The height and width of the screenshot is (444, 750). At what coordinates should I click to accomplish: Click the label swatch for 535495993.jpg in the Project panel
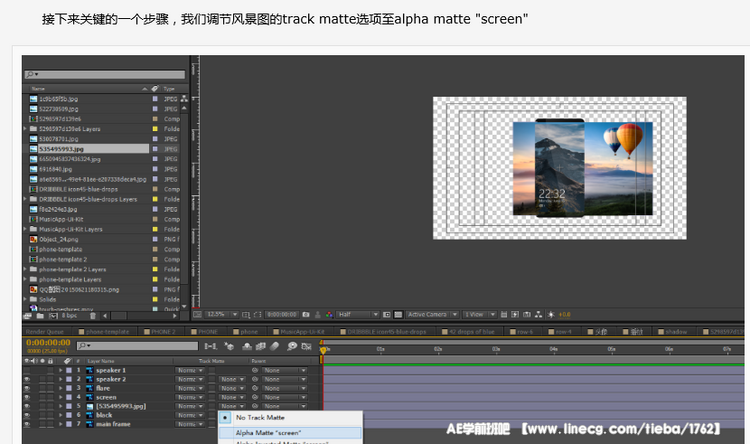click(x=155, y=149)
